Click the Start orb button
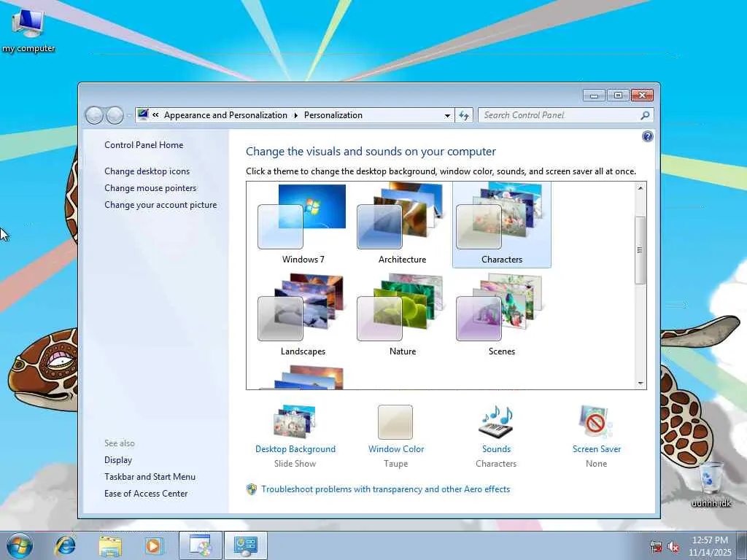This screenshot has height=560, width=747. point(20,545)
